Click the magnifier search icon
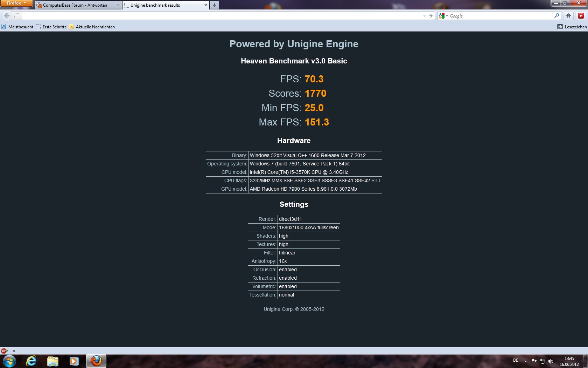 tap(556, 16)
